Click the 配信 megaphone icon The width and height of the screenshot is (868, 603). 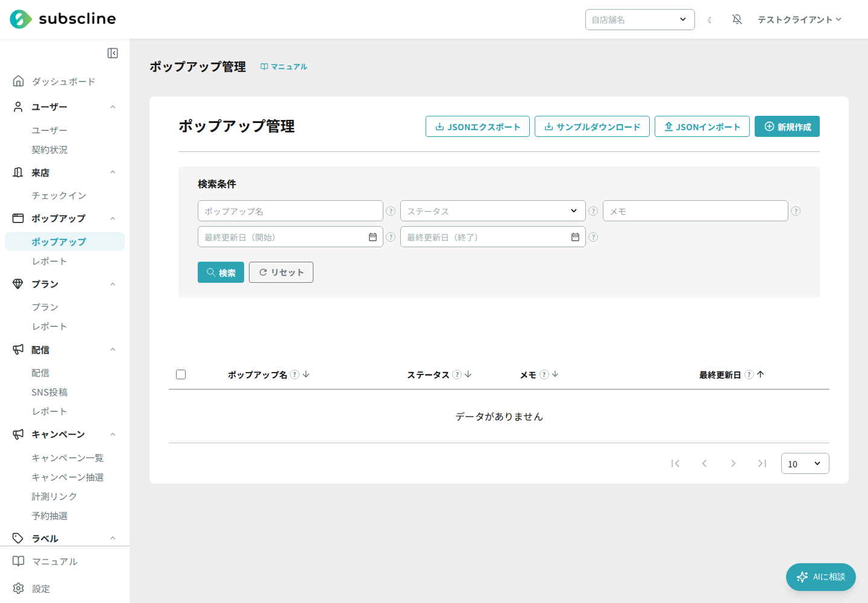tap(18, 350)
